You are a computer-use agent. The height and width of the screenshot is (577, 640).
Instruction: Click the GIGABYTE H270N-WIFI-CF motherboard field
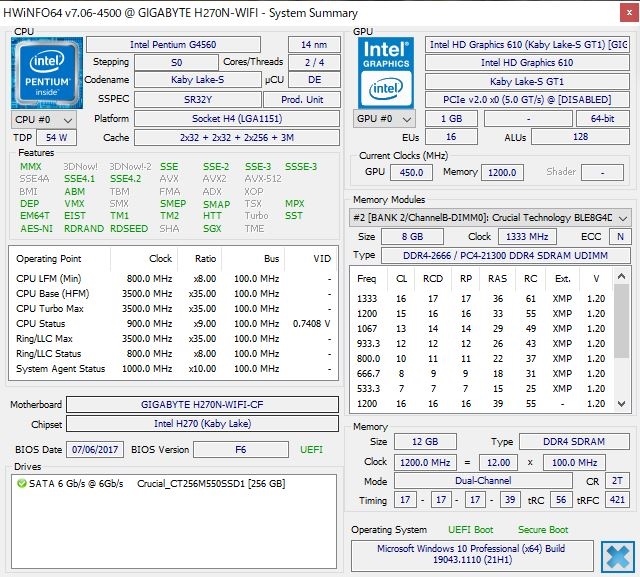[202, 404]
